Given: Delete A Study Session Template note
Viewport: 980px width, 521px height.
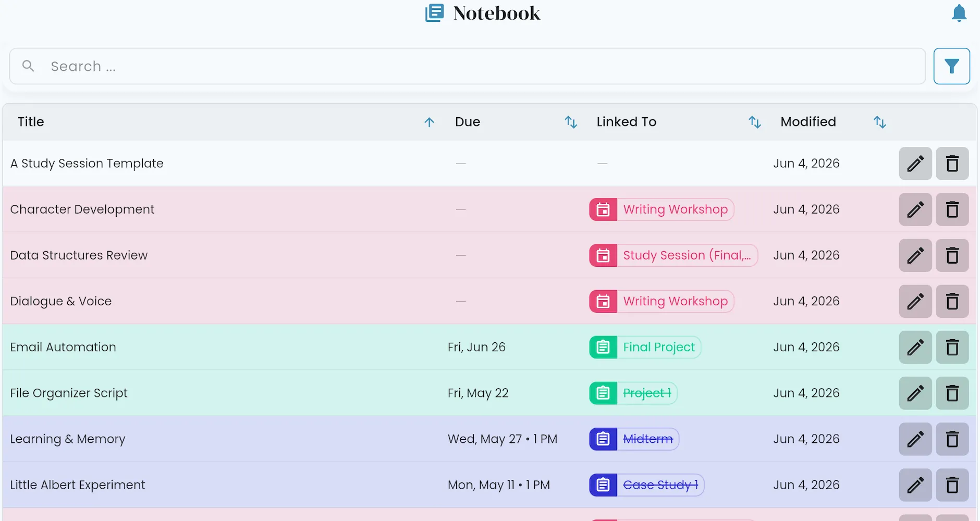Looking at the screenshot, I should pyautogui.click(x=952, y=164).
